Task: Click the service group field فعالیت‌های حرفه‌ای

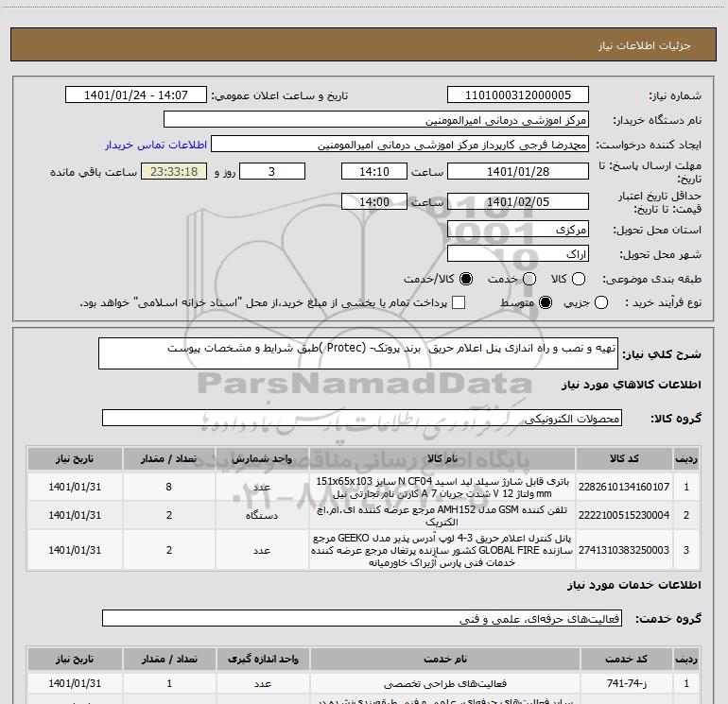Action: pyautogui.click(x=362, y=619)
